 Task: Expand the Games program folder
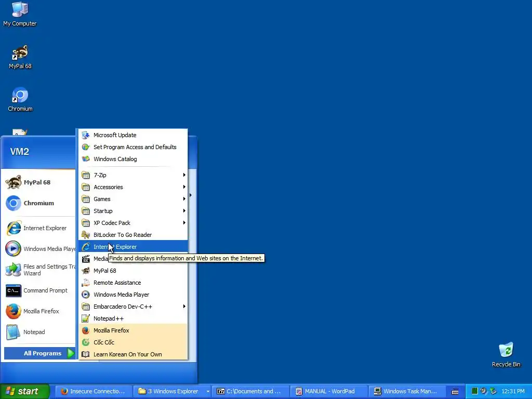click(x=133, y=199)
